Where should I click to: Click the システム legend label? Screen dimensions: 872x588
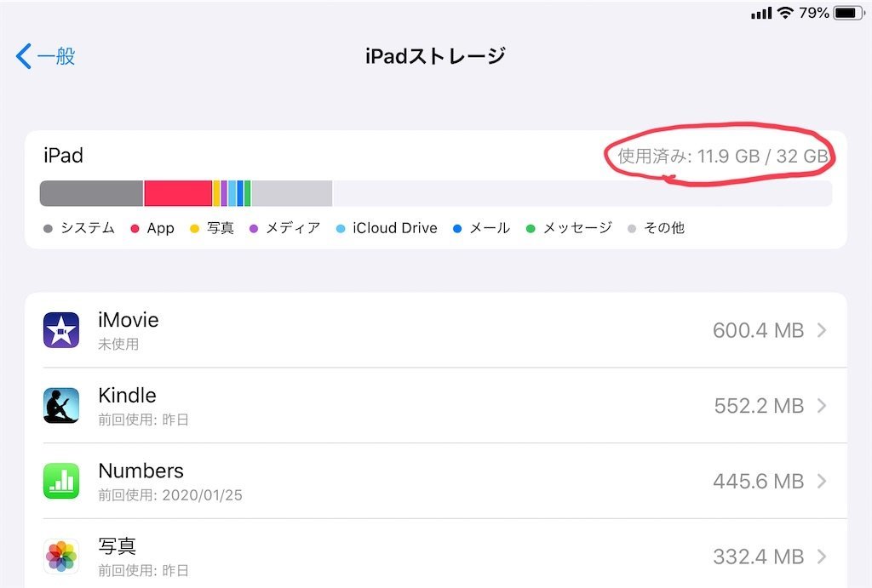pyautogui.click(x=87, y=228)
